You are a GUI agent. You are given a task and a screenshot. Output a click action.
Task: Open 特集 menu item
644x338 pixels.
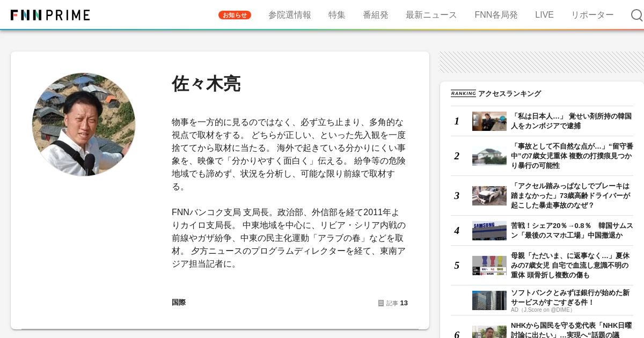tap(337, 15)
